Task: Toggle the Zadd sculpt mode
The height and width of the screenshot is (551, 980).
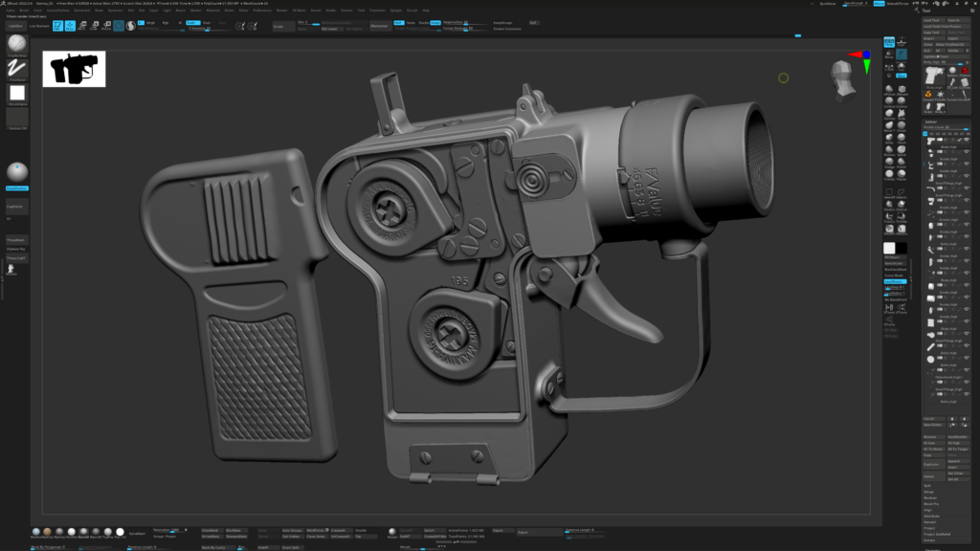Action: [x=191, y=22]
